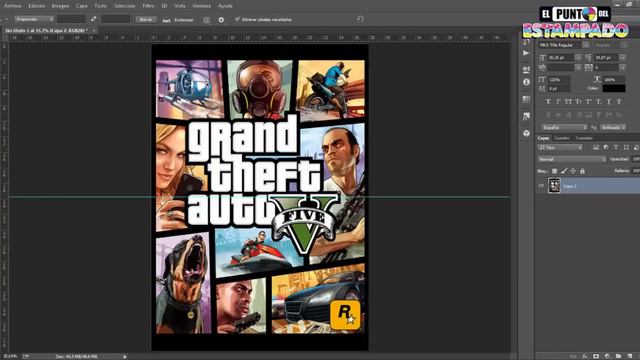Screen dimensions: 640x360
Task: Hide the Capa 2 layer
Action: pyautogui.click(x=542, y=186)
